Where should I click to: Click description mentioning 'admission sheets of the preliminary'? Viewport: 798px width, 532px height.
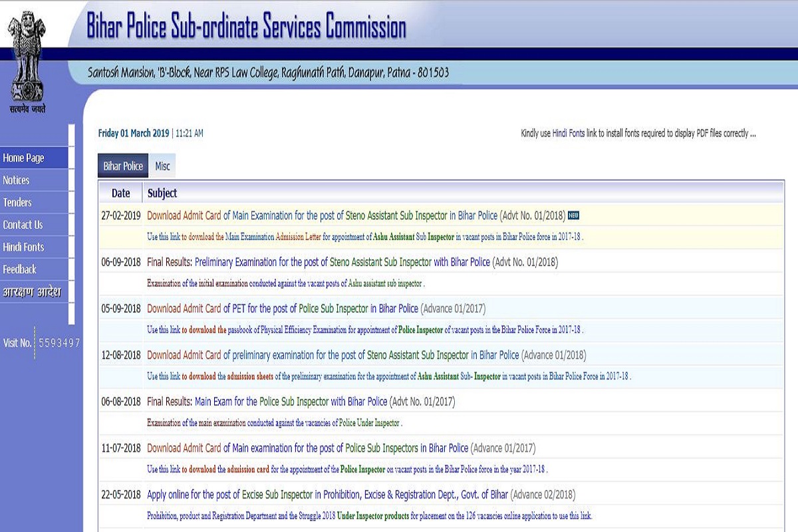coord(389,376)
